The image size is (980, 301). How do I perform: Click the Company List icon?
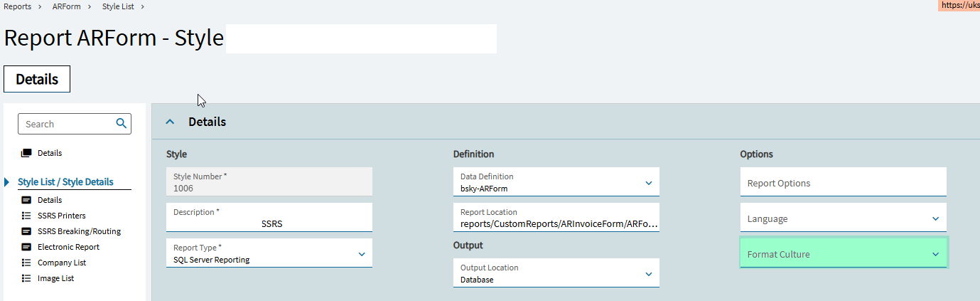coord(26,263)
